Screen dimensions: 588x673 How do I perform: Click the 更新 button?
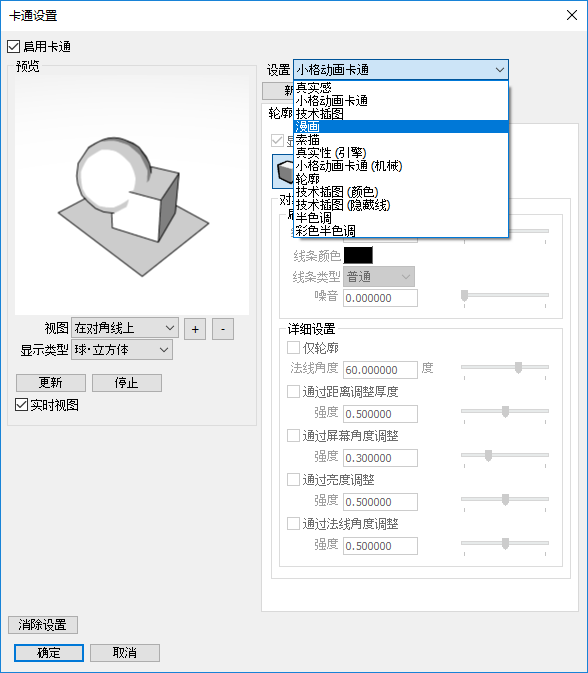[x=51, y=382]
